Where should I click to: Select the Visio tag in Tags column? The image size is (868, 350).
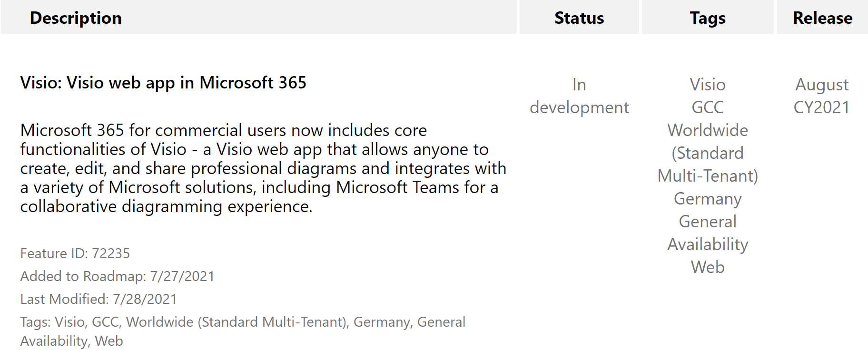[708, 85]
